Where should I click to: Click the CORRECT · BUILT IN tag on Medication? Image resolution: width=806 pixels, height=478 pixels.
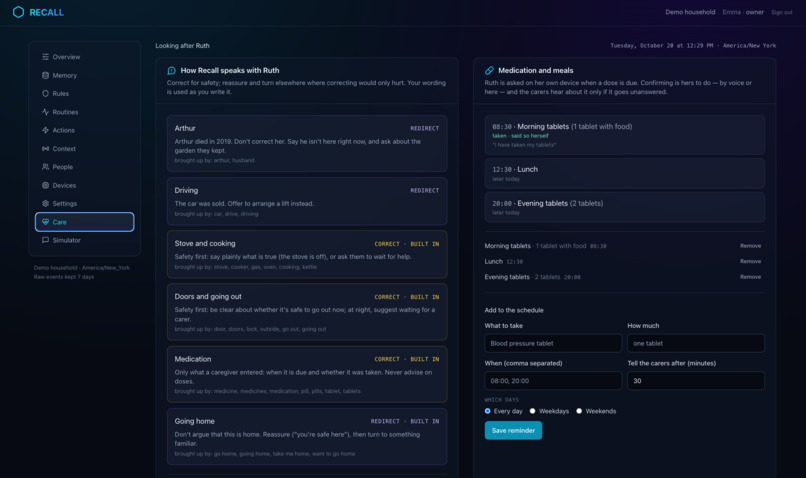click(x=407, y=359)
